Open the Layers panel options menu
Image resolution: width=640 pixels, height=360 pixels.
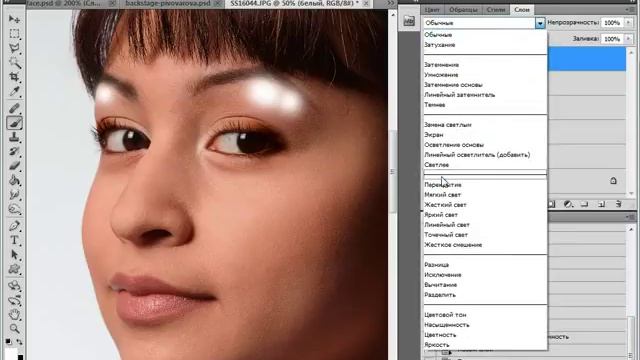click(x=630, y=9)
